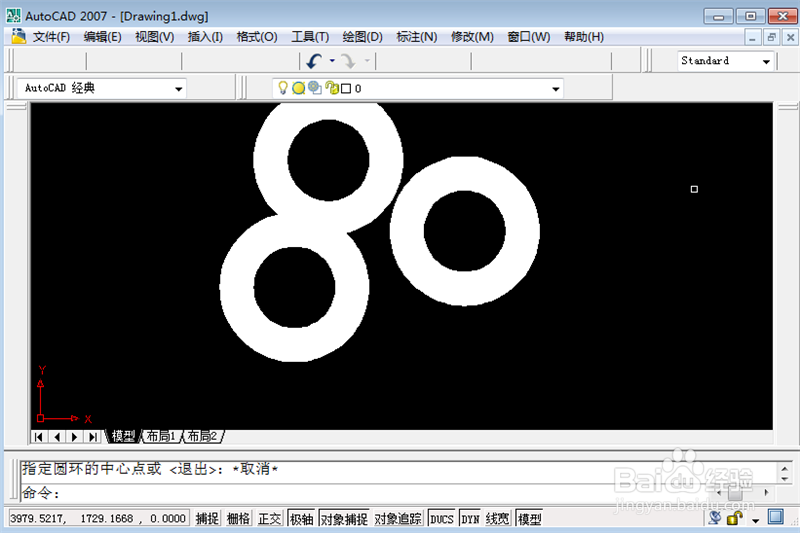
Task: Select the lower-left white donut ring
Action: 237,288
